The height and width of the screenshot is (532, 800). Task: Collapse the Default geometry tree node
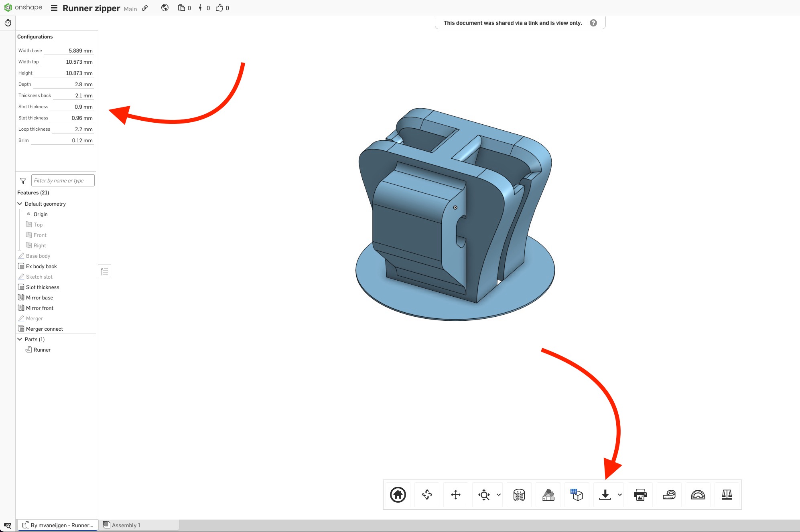tap(19, 204)
